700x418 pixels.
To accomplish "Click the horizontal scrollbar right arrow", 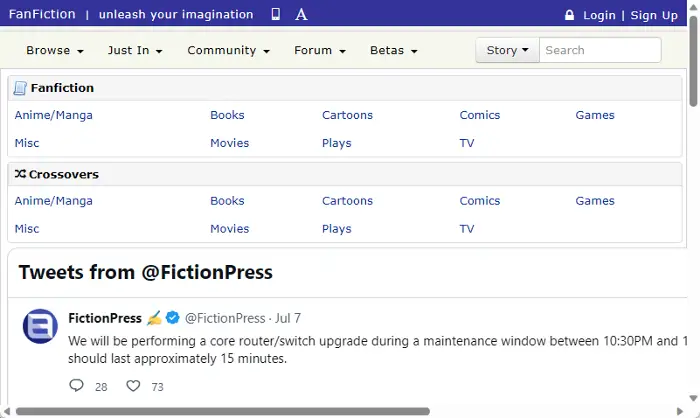I will [x=680, y=411].
